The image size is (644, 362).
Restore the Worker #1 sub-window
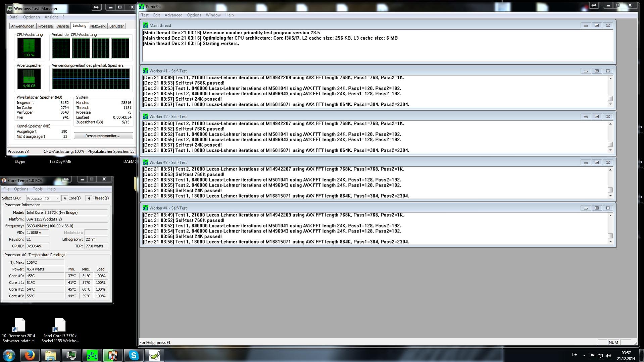[597, 71]
